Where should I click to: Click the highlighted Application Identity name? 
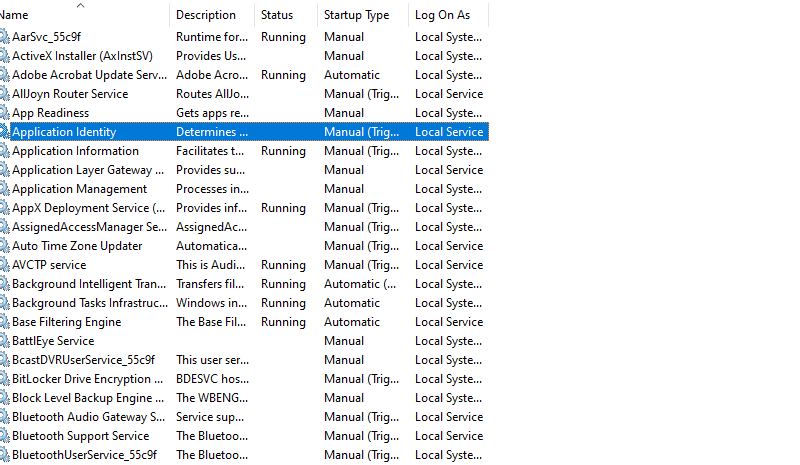click(64, 132)
